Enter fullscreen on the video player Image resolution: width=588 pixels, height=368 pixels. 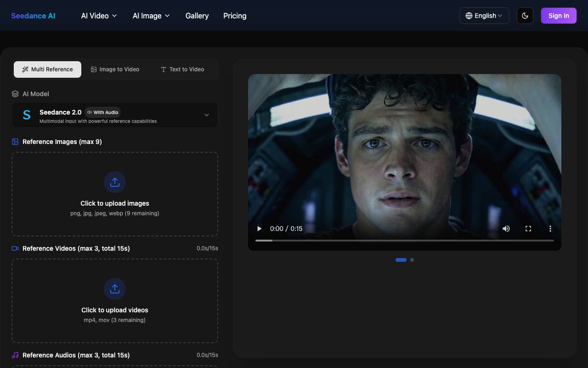click(x=528, y=229)
